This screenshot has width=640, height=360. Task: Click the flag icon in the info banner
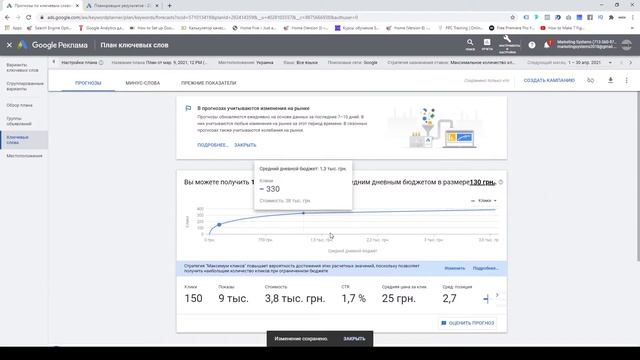[188, 108]
